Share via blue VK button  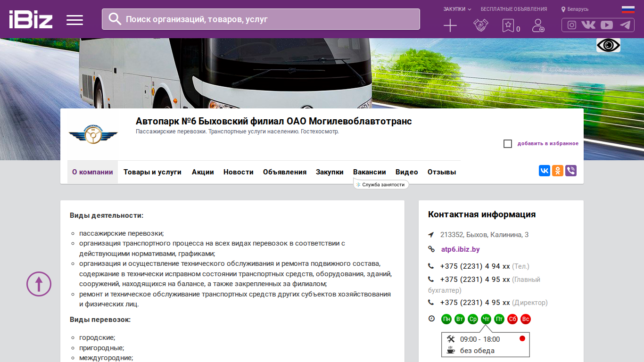(x=545, y=171)
